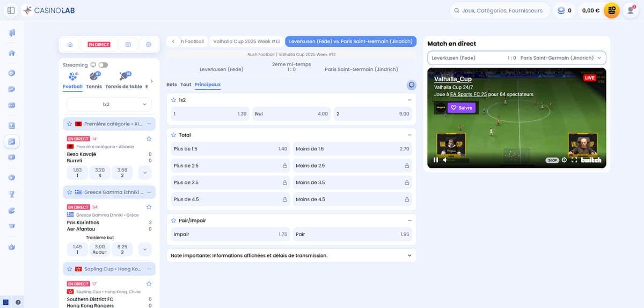Collapse the 1x2 market section
Screen dimensions: 644x308
click(x=409, y=100)
